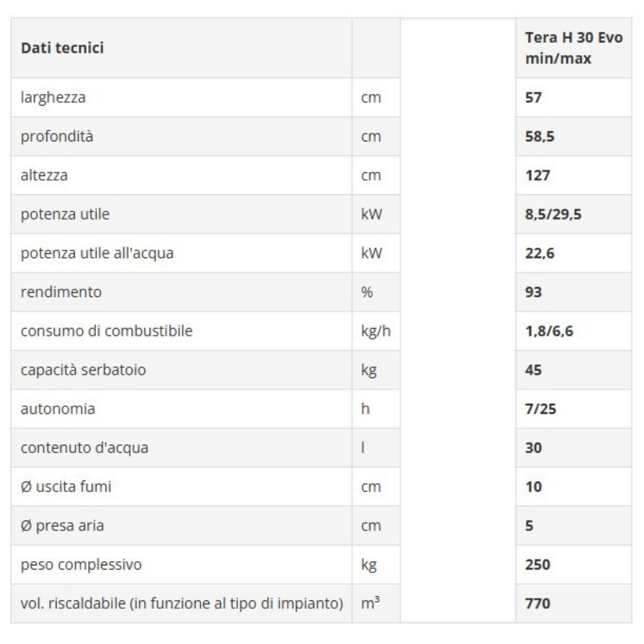
Task: Select the 'profondità' row label
Action: point(57,137)
